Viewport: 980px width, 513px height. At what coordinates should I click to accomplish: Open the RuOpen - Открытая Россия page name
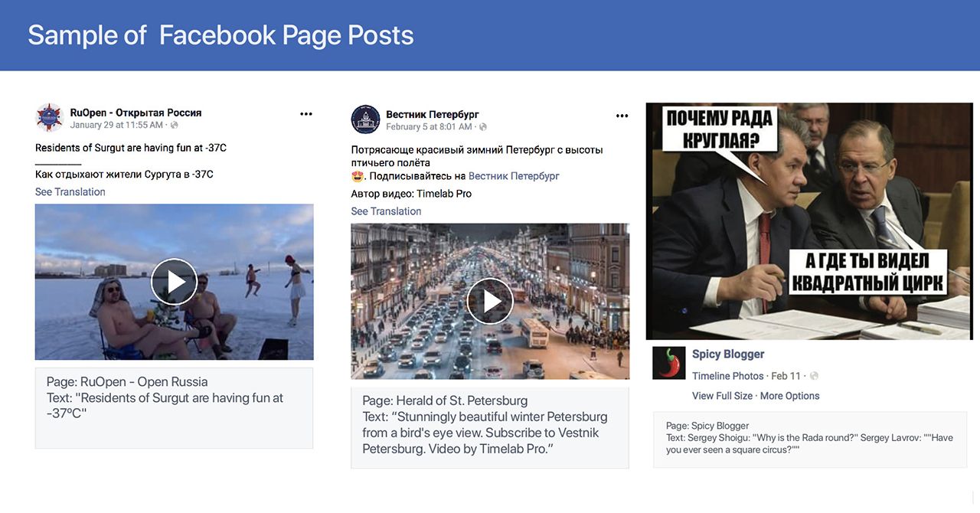(136, 113)
